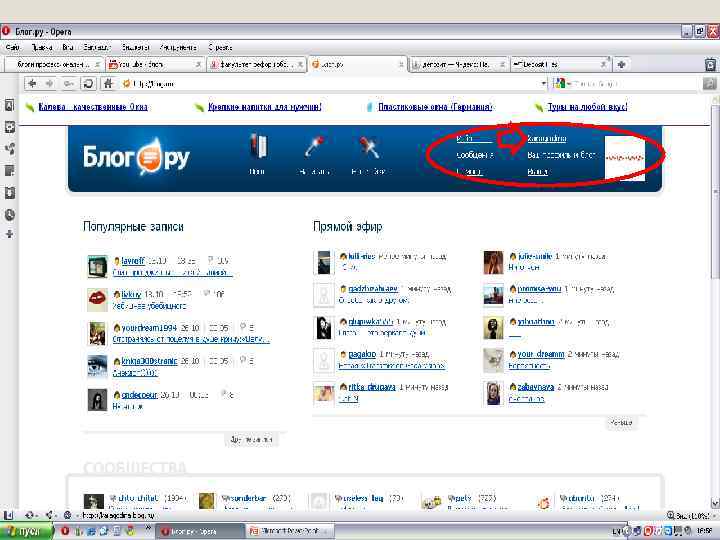Switch to PowerPoint on the taskbar
The height and width of the screenshot is (540, 720).
(x=289, y=531)
